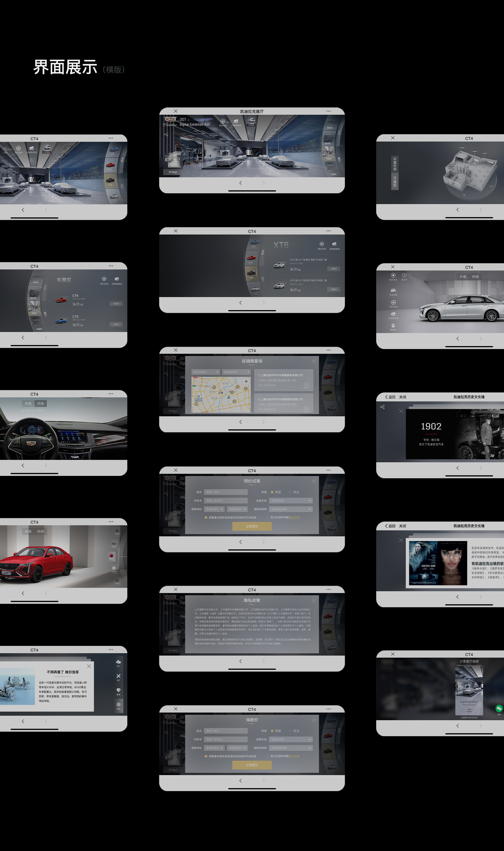Image resolution: width=504 pixels, height=851 pixels.
Task: Tap the 动力 engine icon on feature popup screen
Action: click(x=119, y=662)
